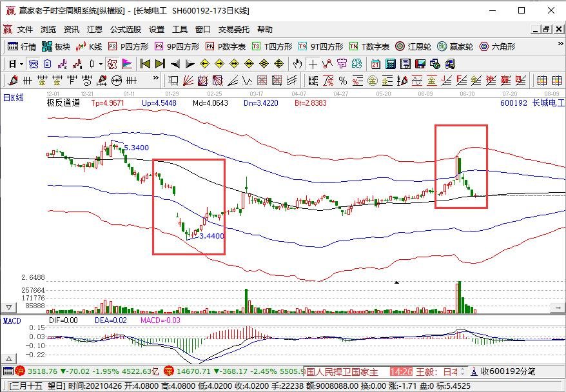Select the hand pan tool
The width and height of the screenshot is (566, 392).
(297, 64)
